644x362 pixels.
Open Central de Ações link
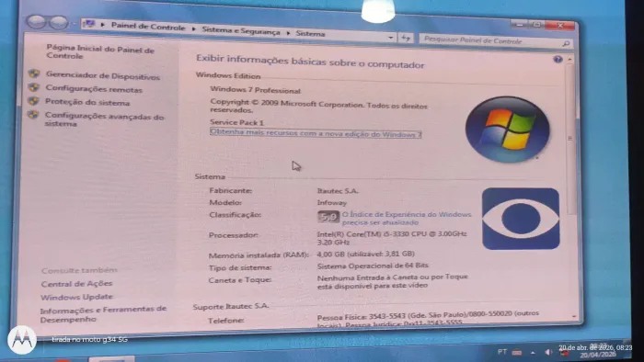[76, 283]
